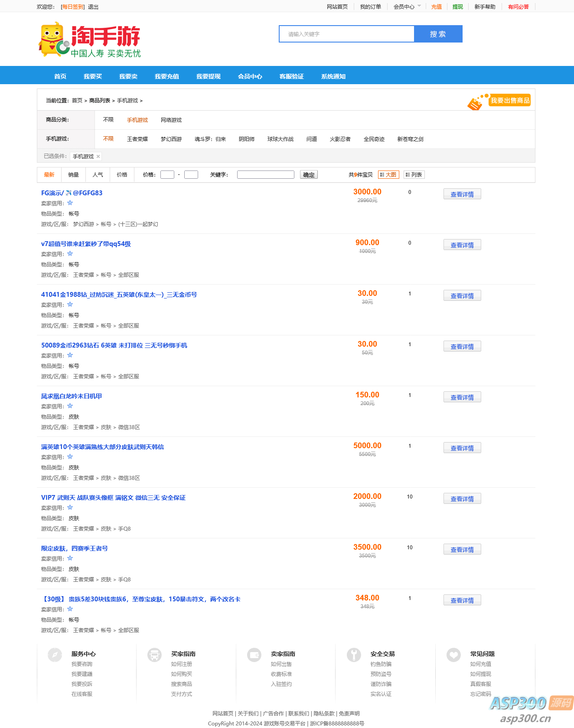
Task: Open the 商品列表 breadcrumb link
Action: 100,101
